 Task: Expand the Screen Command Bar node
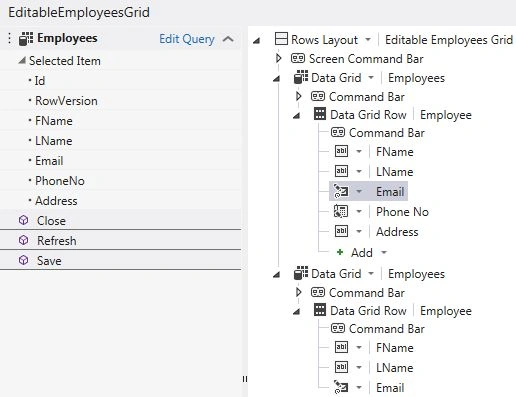coord(279,58)
